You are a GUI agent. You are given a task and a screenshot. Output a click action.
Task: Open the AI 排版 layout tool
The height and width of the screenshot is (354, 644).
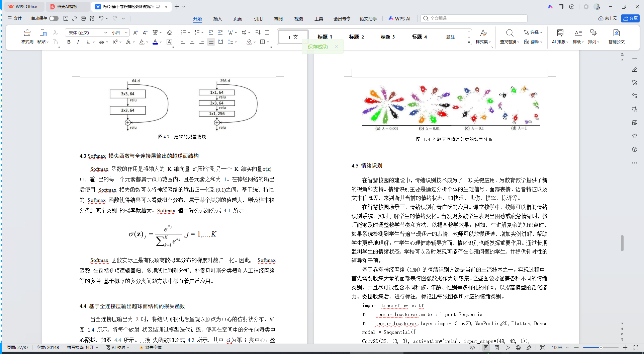click(560, 37)
